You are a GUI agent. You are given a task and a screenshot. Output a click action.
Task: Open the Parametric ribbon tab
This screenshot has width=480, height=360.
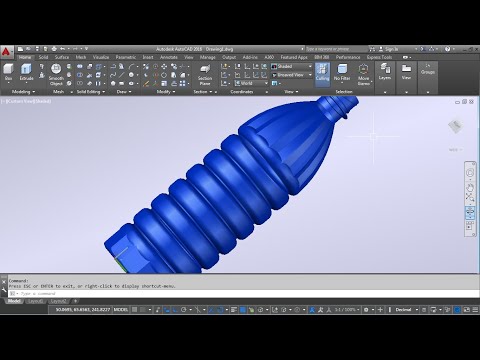pos(126,57)
